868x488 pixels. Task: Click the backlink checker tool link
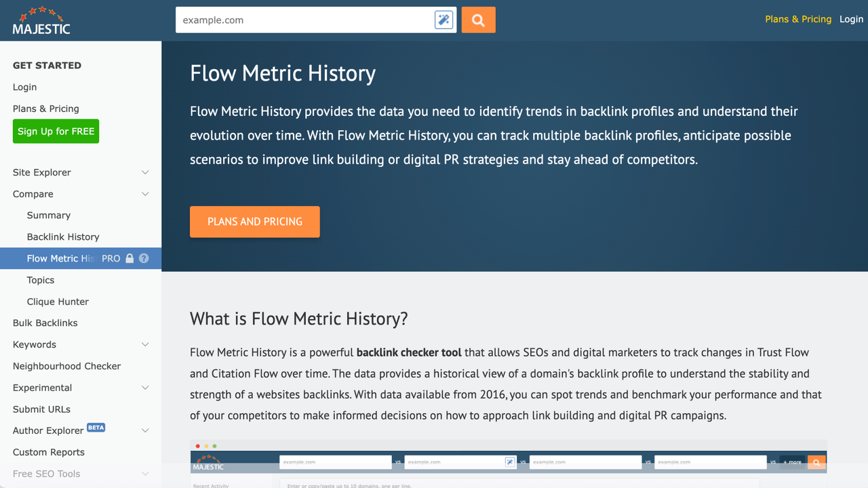click(409, 352)
